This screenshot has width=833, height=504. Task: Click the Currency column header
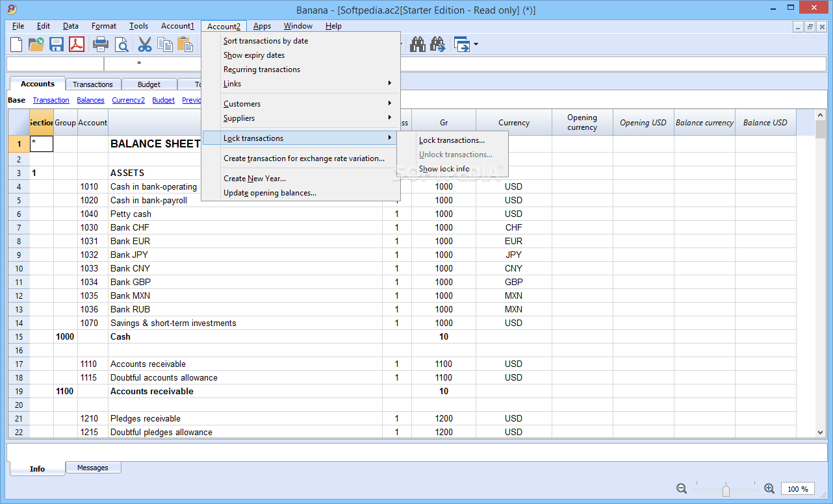tap(514, 123)
